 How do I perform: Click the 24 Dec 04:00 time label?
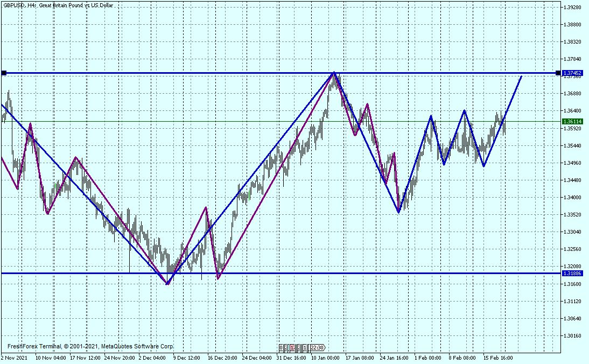pos(257,358)
